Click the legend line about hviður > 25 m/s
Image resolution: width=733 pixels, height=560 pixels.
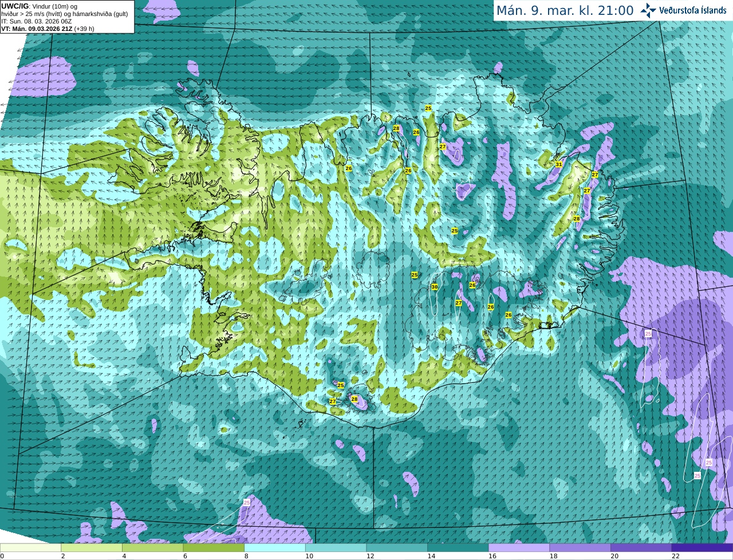coord(64,14)
